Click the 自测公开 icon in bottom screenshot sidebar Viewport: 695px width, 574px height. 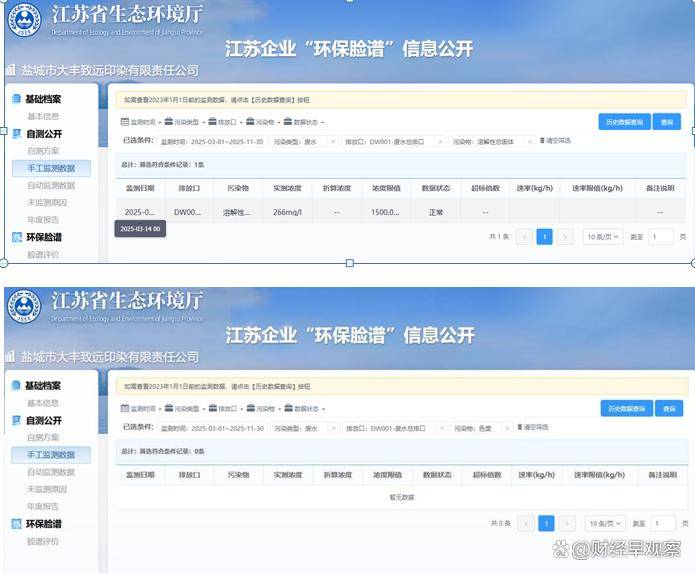16,420
